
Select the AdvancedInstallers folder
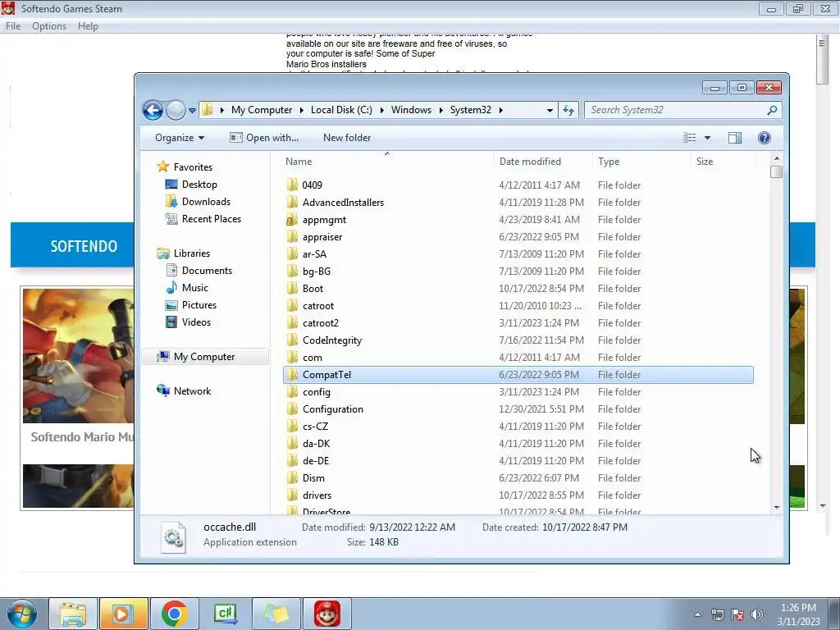518,203
